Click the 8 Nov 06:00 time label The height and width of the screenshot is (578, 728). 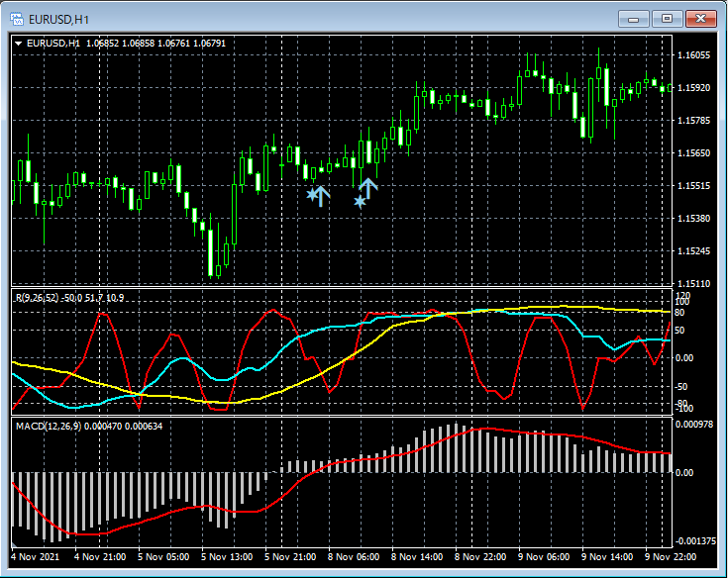coord(354,556)
